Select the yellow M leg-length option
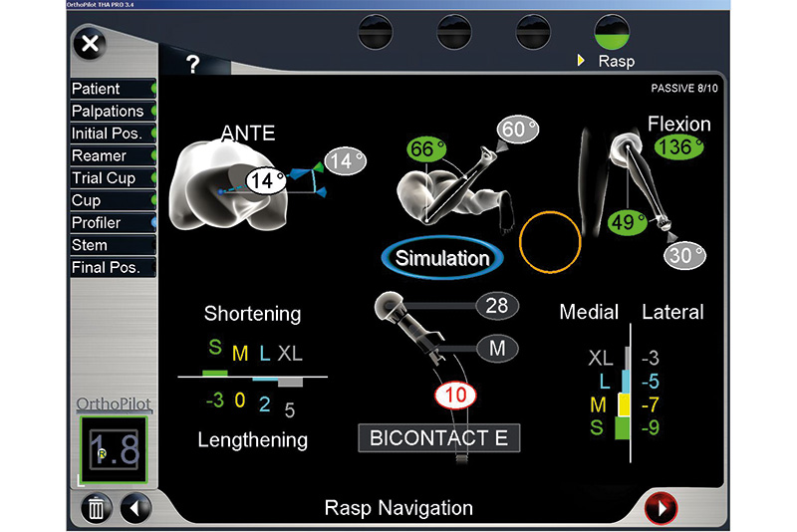 click(240, 353)
